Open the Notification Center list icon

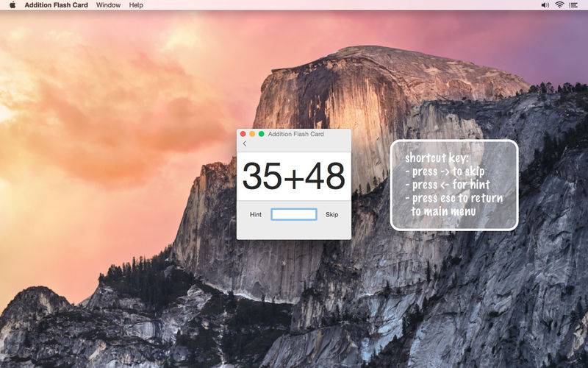[x=573, y=5]
